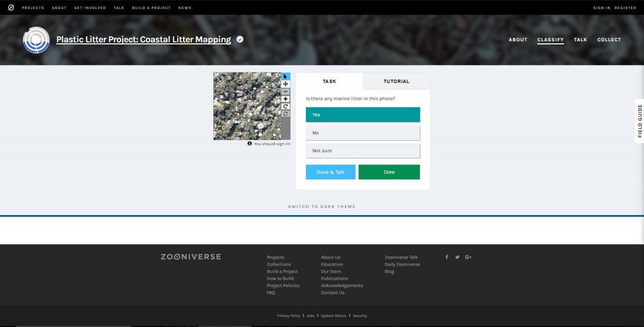Viewport: 644px width, 327px height.
Task: Open footer Collections link
Action: pos(279,265)
